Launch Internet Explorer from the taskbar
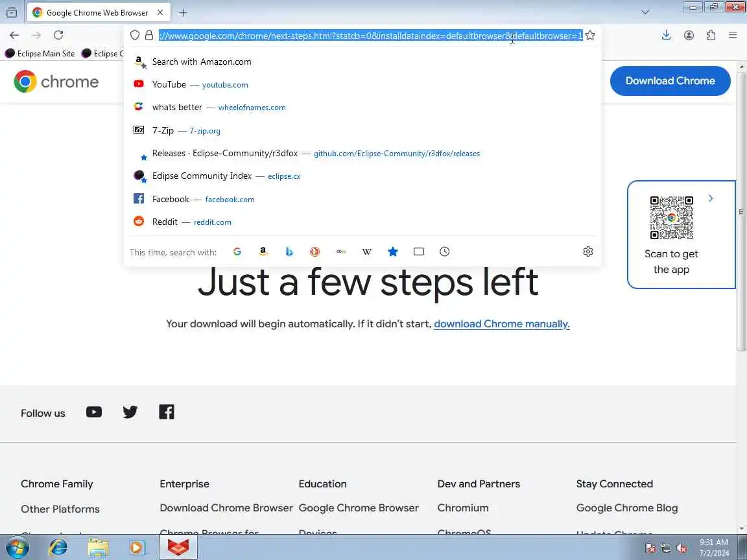 point(58,548)
